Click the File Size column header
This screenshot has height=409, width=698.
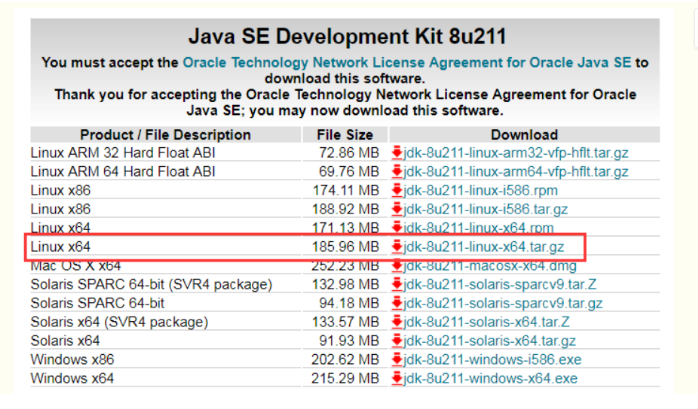click(x=345, y=135)
